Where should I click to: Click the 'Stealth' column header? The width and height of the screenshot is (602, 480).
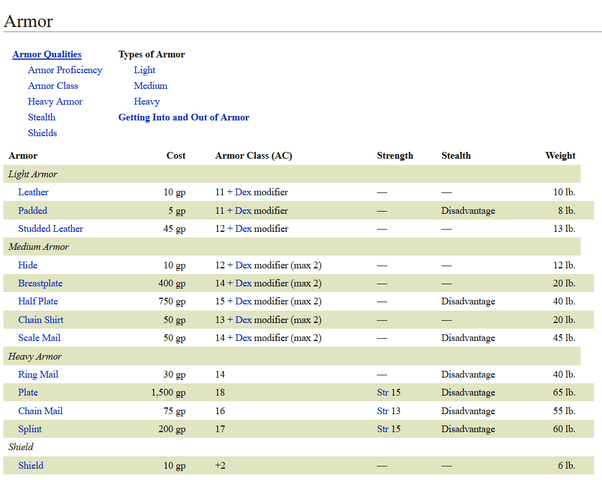(x=456, y=156)
